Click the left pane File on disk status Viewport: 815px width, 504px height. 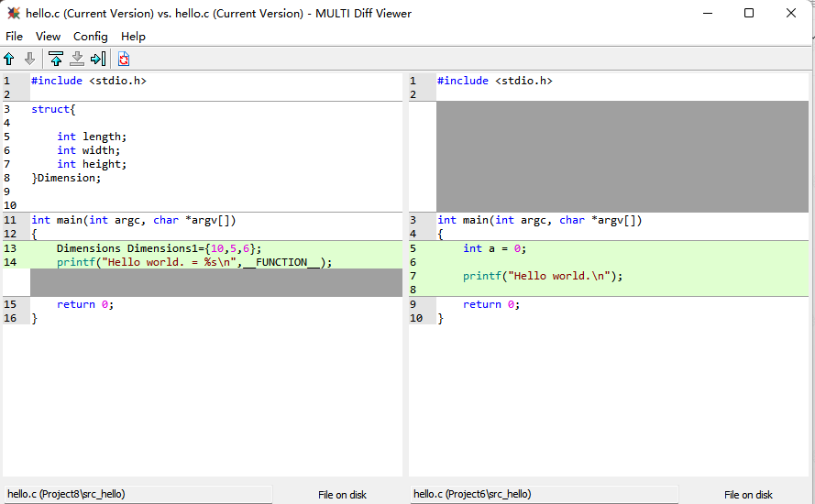pos(342,495)
